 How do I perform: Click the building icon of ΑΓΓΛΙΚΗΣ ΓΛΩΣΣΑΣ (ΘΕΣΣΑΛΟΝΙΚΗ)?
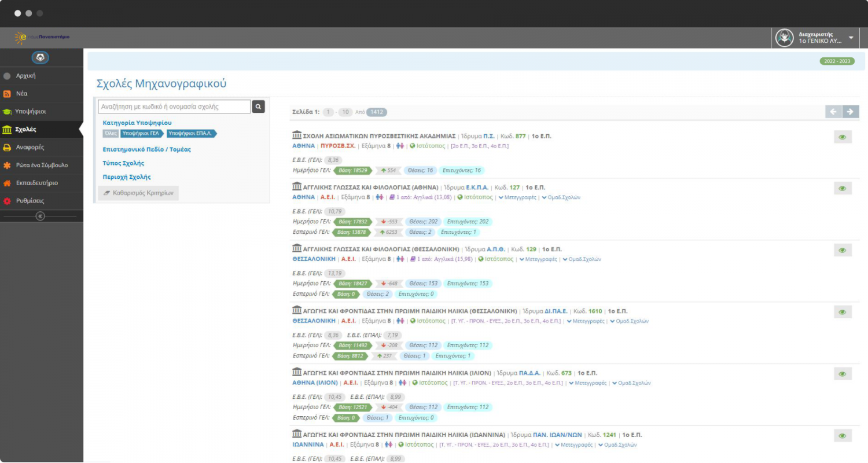(x=297, y=249)
